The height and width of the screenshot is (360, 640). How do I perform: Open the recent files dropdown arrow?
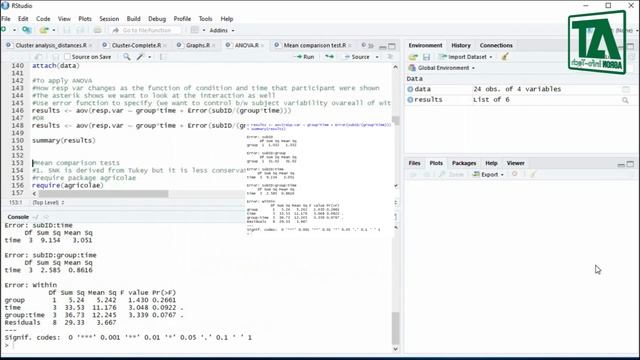[54, 30]
